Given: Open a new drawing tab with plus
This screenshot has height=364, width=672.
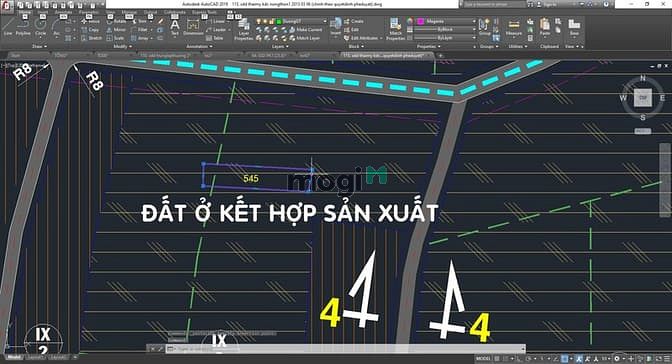Looking at the screenshot, I should [440, 55].
